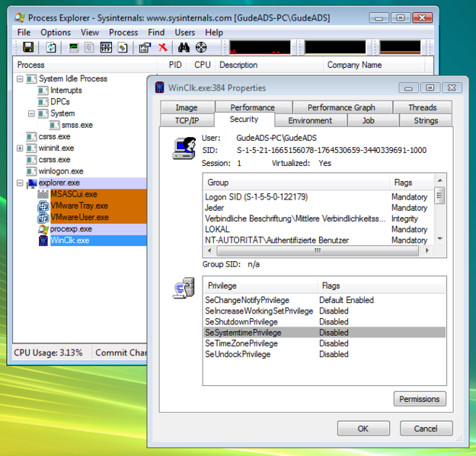The width and height of the screenshot is (476, 456).
Task: Open the Users menu
Action: pyautogui.click(x=184, y=32)
